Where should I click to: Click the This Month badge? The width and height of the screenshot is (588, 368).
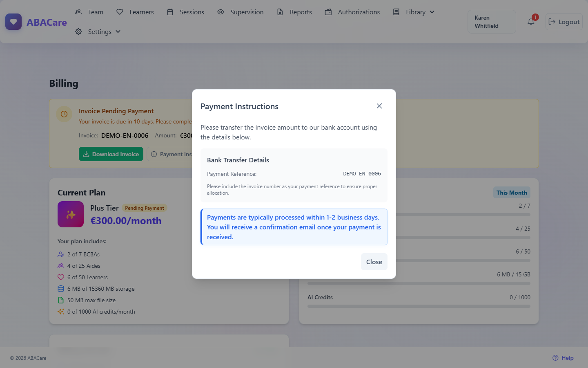pyautogui.click(x=512, y=193)
